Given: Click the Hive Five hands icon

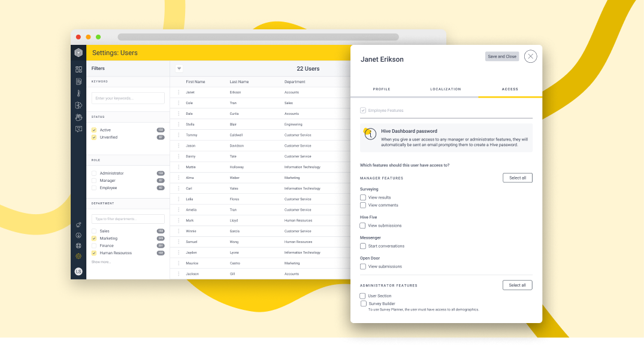Looking at the screenshot, I should point(78,117).
